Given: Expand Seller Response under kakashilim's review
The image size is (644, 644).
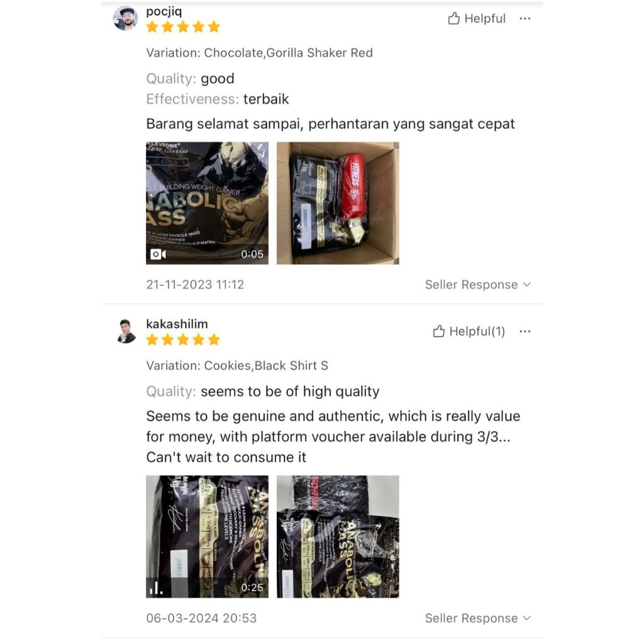Looking at the screenshot, I should (x=478, y=618).
